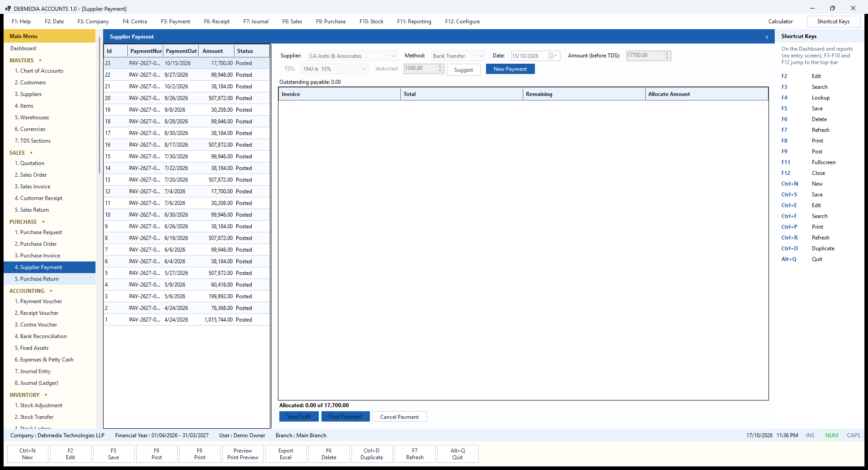Click the Suggest button
The width and height of the screenshot is (868, 470).
464,70
